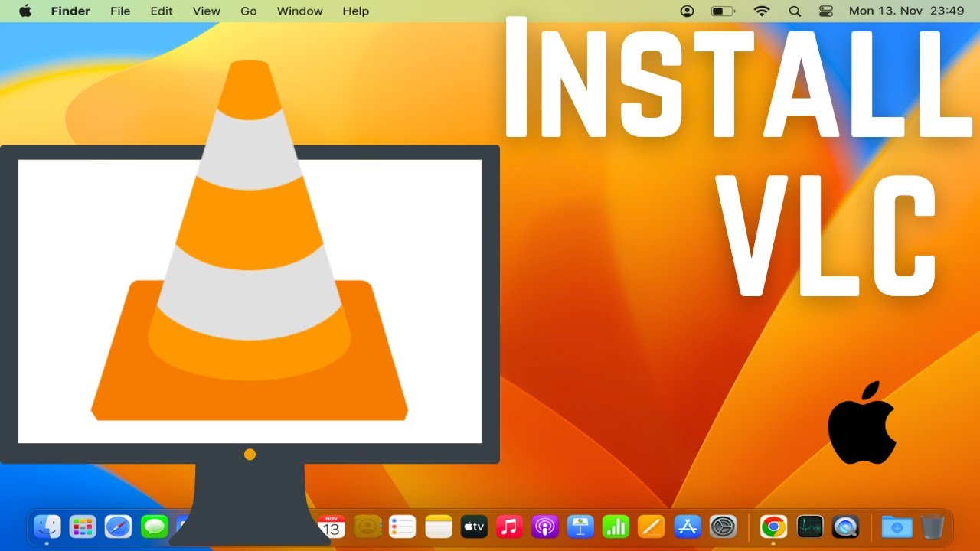The width and height of the screenshot is (980, 551).
Task: Open the Window menu
Action: point(300,11)
